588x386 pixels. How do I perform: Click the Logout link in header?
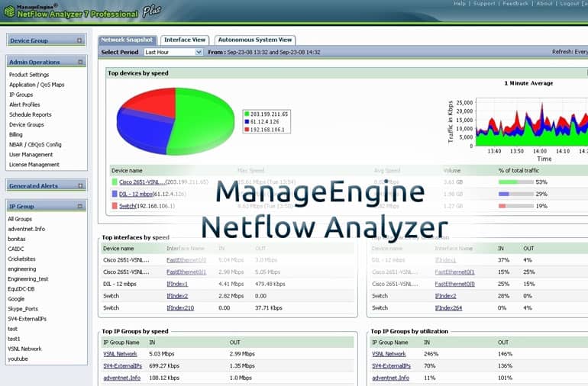(x=570, y=3)
